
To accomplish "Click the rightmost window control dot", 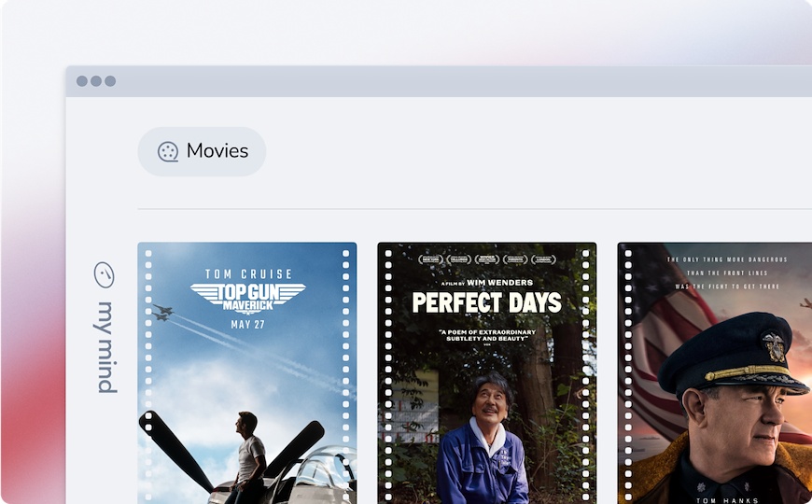I will [110, 81].
